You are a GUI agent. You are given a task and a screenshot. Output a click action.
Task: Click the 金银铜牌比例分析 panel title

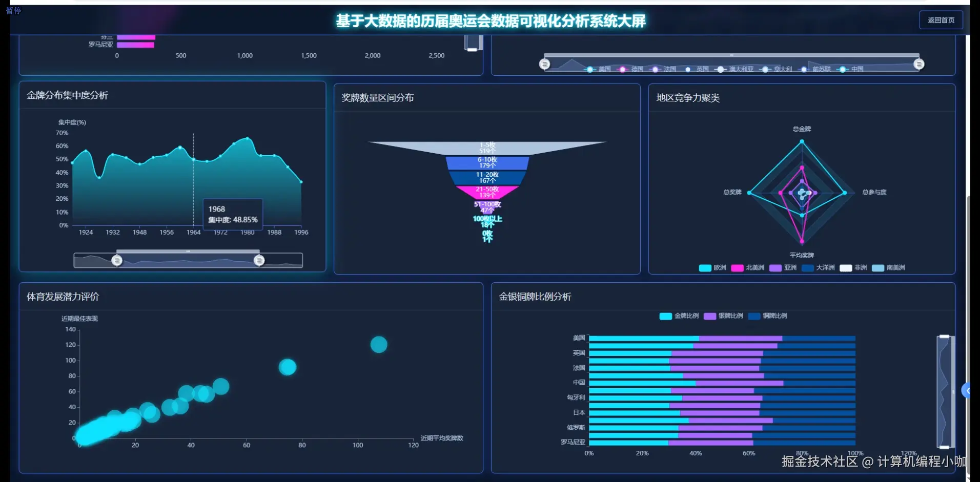point(535,297)
